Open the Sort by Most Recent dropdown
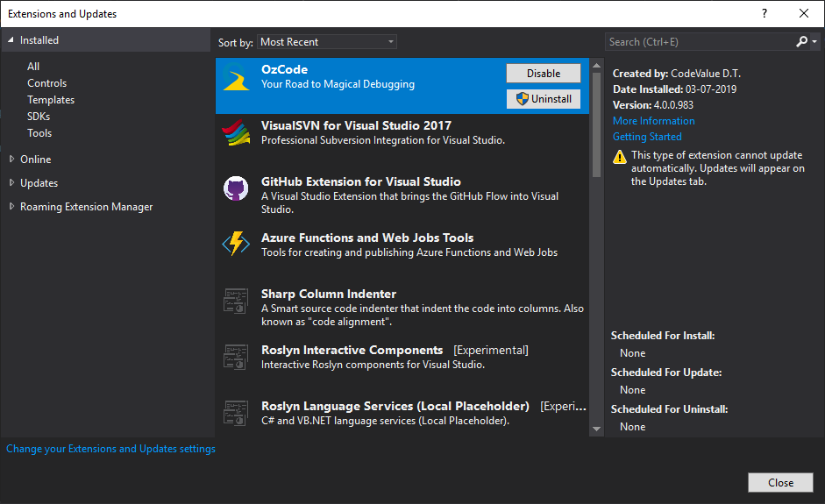825x504 pixels. (327, 42)
